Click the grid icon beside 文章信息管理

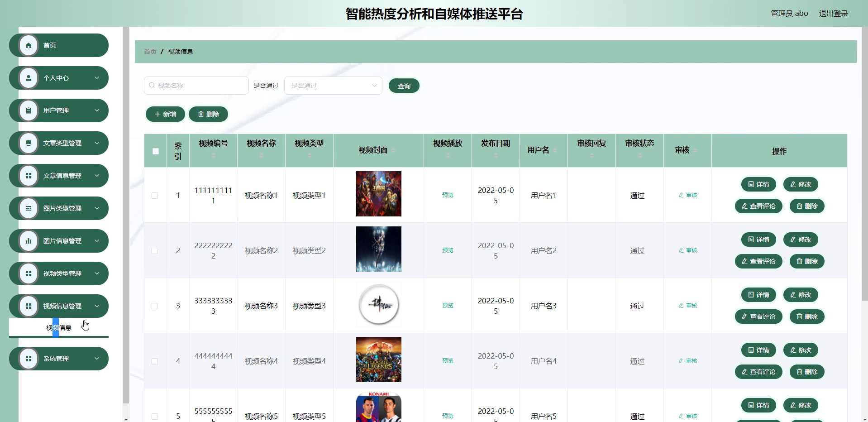29,176
